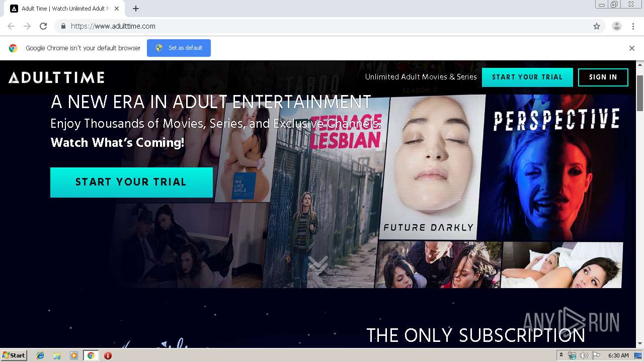Go back with the browser back arrow
644x362 pixels.
(x=11, y=26)
